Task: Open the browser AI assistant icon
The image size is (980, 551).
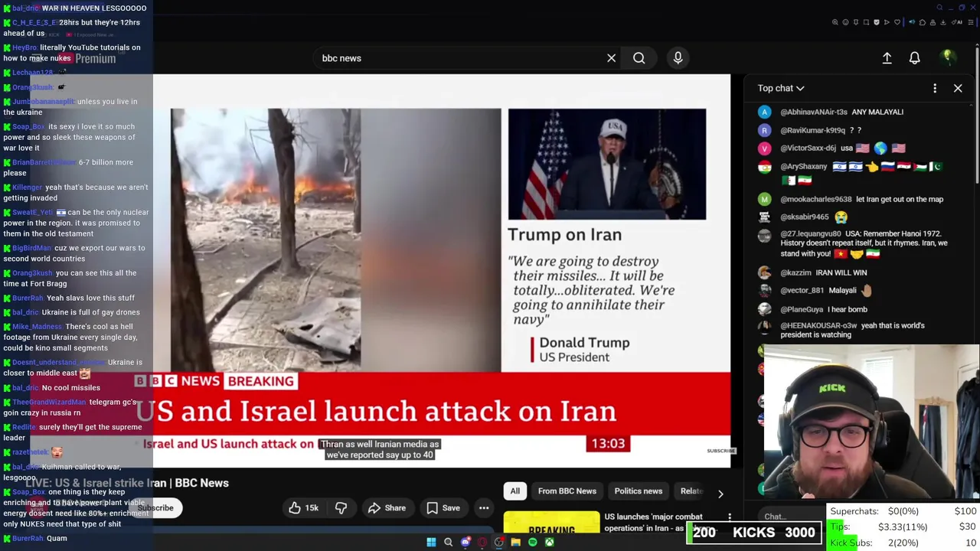Action: 957,22
